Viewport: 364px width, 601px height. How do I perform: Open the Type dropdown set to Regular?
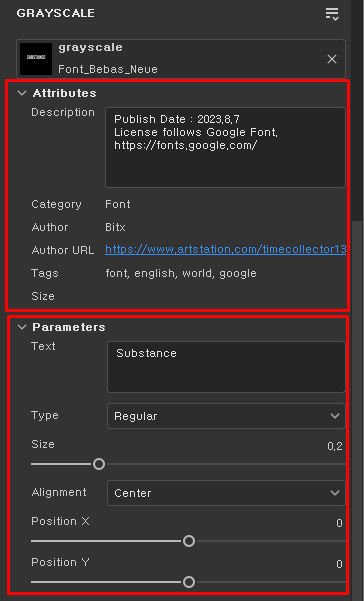click(226, 416)
